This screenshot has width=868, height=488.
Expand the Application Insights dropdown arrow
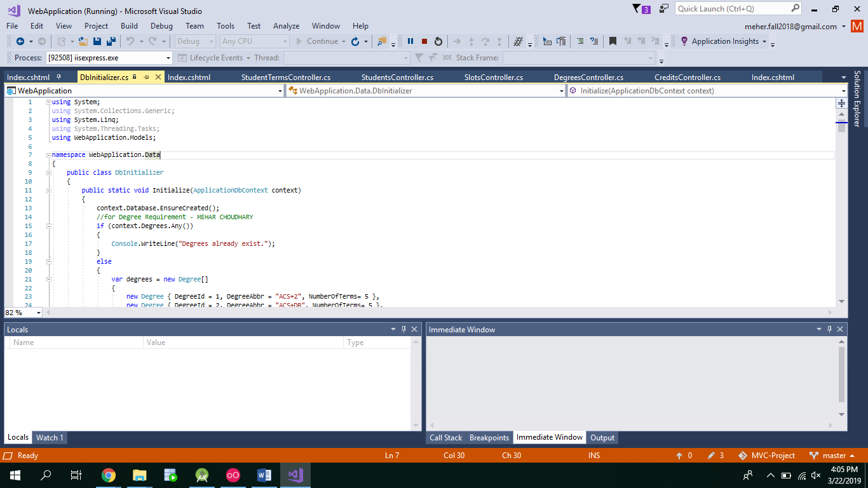[764, 42]
